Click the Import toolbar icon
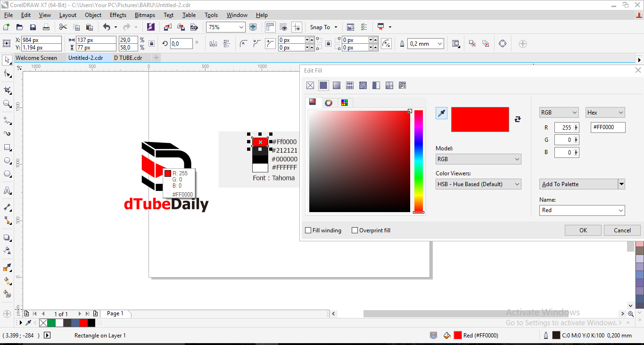The image size is (644, 345). 168,27
